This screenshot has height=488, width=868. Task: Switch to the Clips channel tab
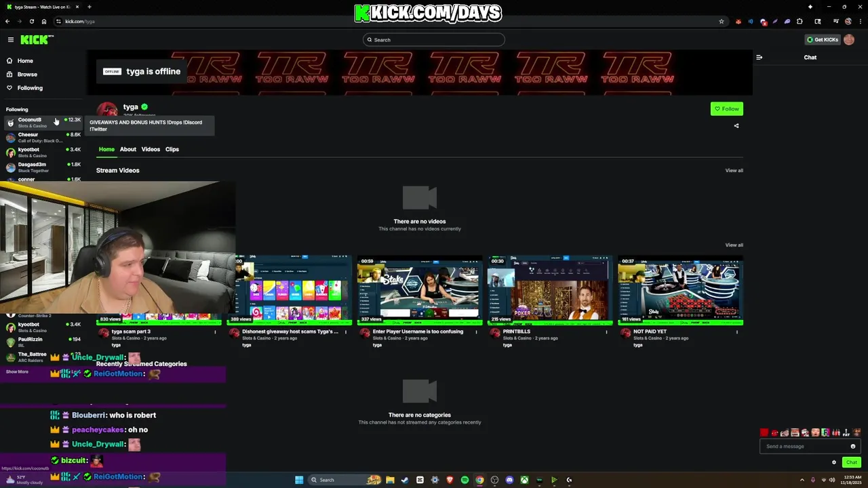point(172,149)
